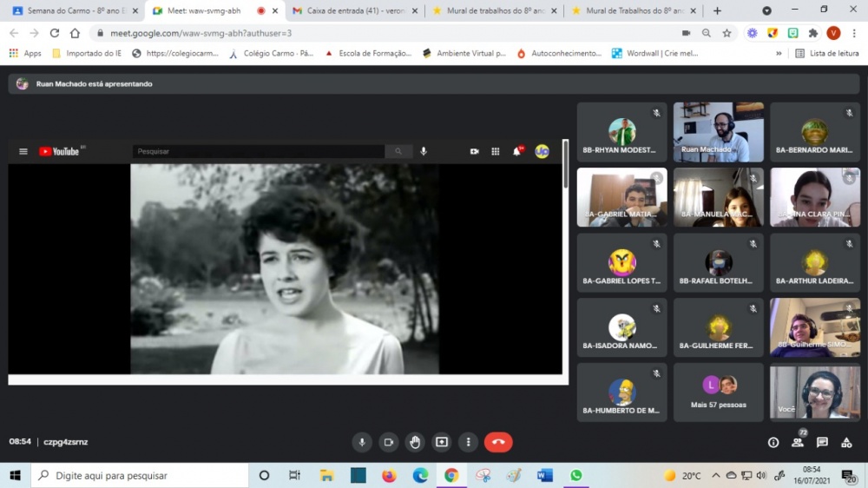The width and height of the screenshot is (868, 488).
Task: Open a new browser tab
Action: (718, 10)
